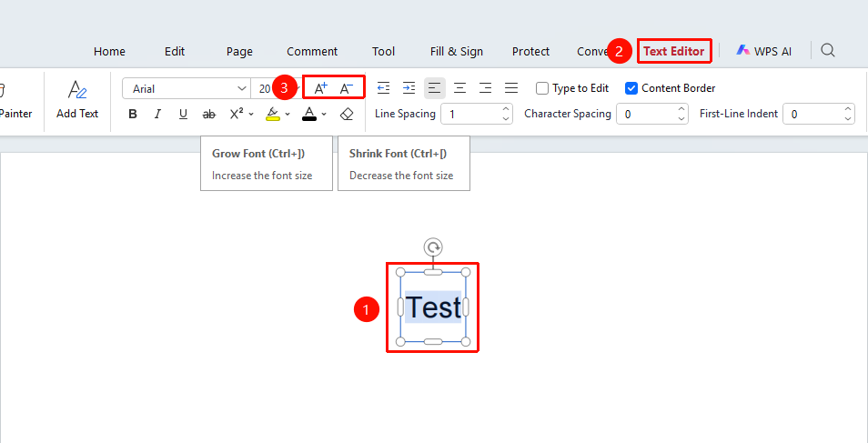Uncheck the Content Border checkbox
868x443 pixels.
tap(631, 88)
